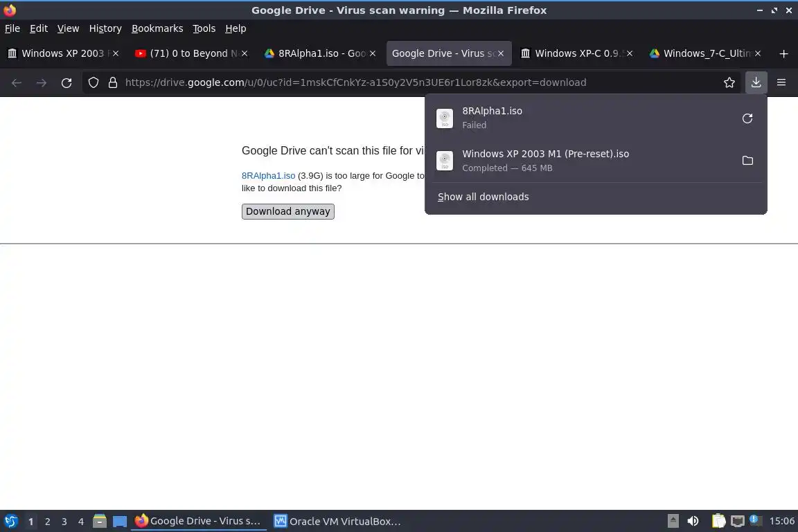
Task: Close the Windows_7-C_Ultim tab
Action: (x=758, y=53)
